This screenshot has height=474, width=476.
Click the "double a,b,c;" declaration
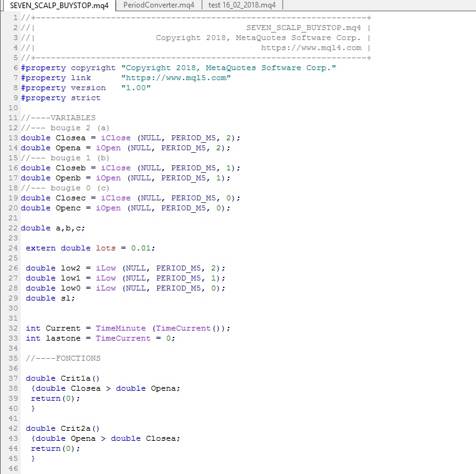(x=53, y=228)
